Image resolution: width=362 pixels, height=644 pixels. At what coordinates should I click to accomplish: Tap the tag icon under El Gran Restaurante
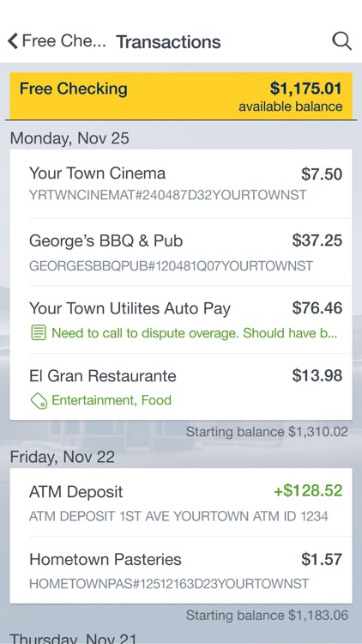39,400
